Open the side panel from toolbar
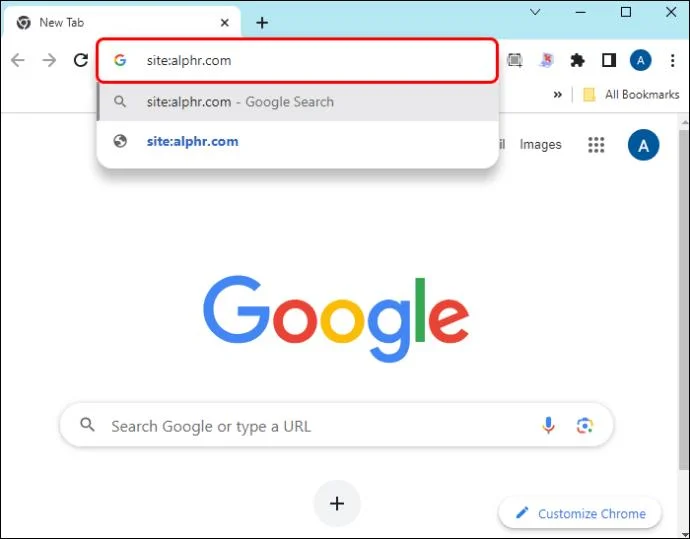The image size is (690, 539). pyautogui.click(x=608, y=61)
